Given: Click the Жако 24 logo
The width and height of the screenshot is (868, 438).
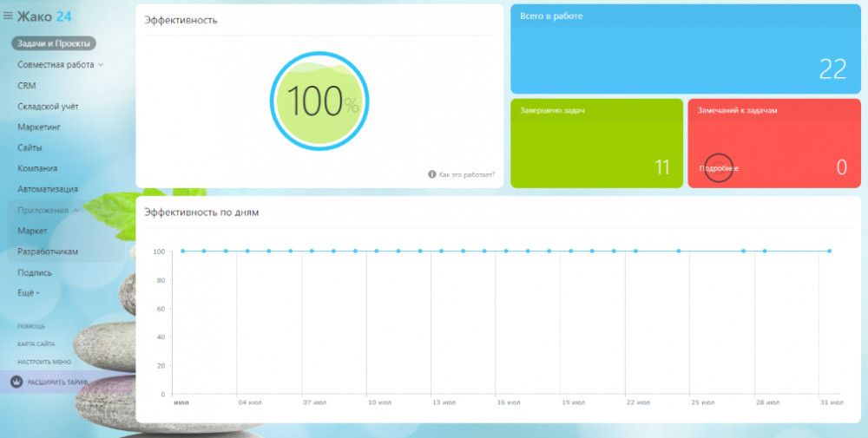Looking at the screenshot, I should coord(44,16).
